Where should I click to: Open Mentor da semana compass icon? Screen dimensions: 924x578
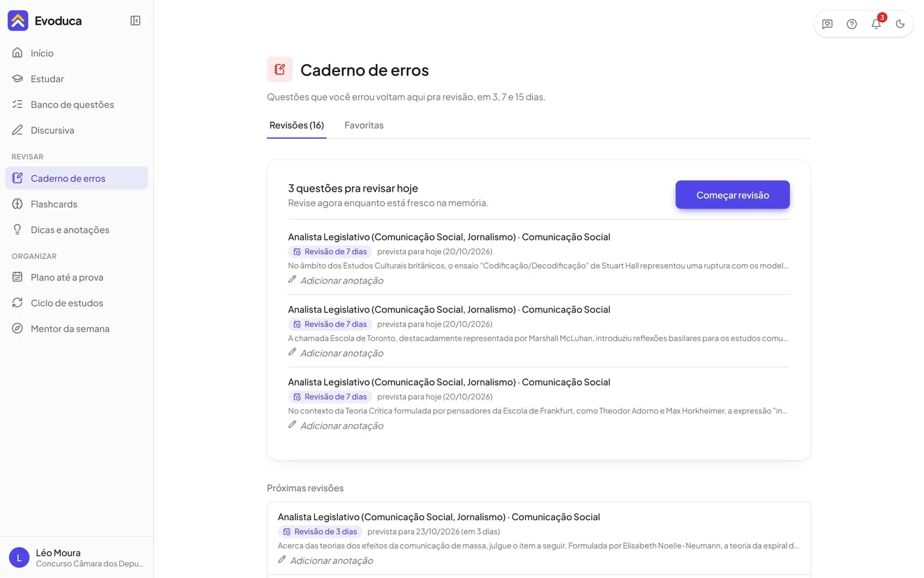coord(17,328)
